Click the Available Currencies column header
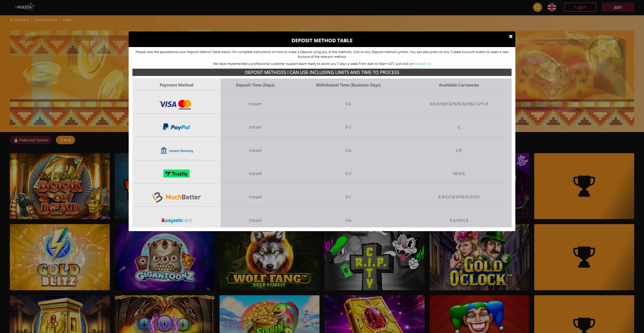 459,85
